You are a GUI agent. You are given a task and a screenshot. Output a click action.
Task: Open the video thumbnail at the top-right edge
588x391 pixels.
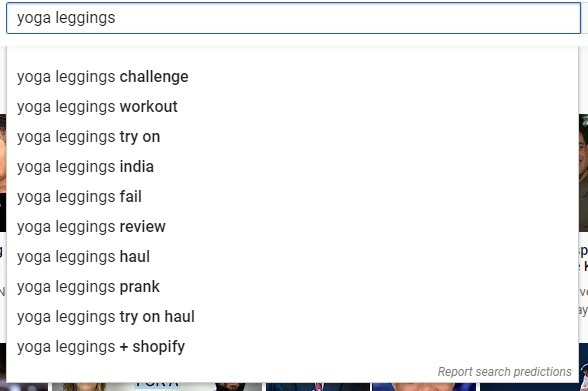[584, 173]
